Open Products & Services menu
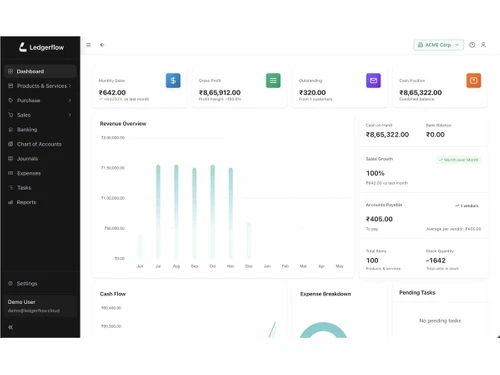 40,86
